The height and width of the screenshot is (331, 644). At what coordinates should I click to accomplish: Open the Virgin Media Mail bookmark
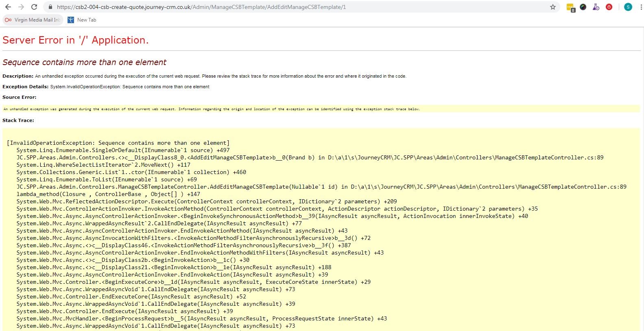click(x=33, y=20)
